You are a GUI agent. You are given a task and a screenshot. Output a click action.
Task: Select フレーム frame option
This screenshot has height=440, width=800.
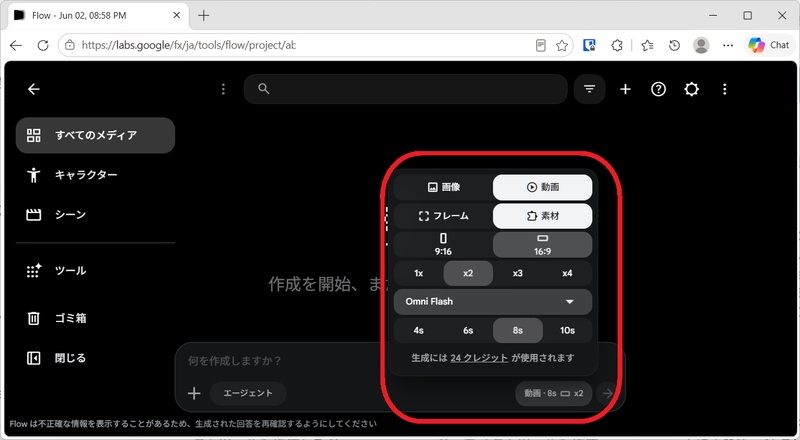(443, 216)
